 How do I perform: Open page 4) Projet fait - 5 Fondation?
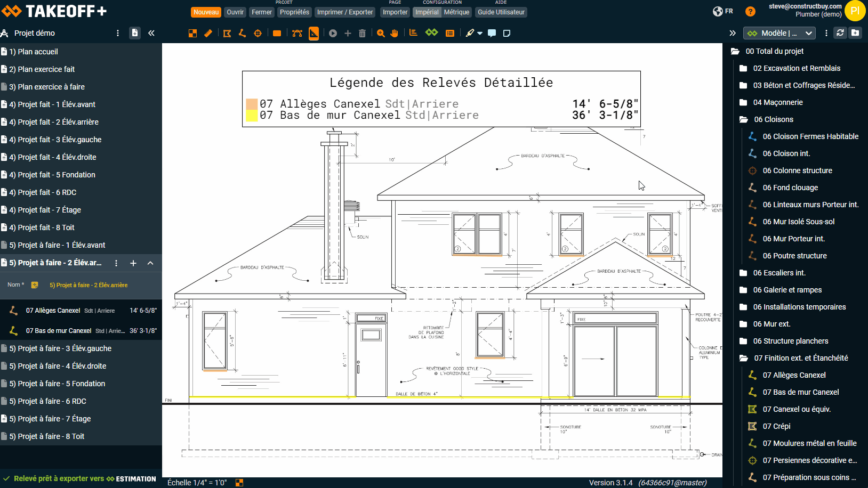(x=81, y=175)
